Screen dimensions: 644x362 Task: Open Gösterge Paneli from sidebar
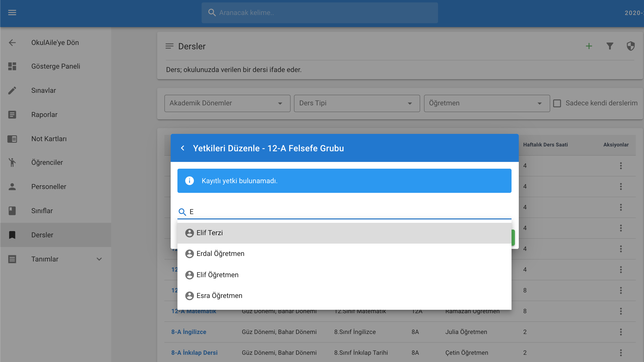[56, 66]
